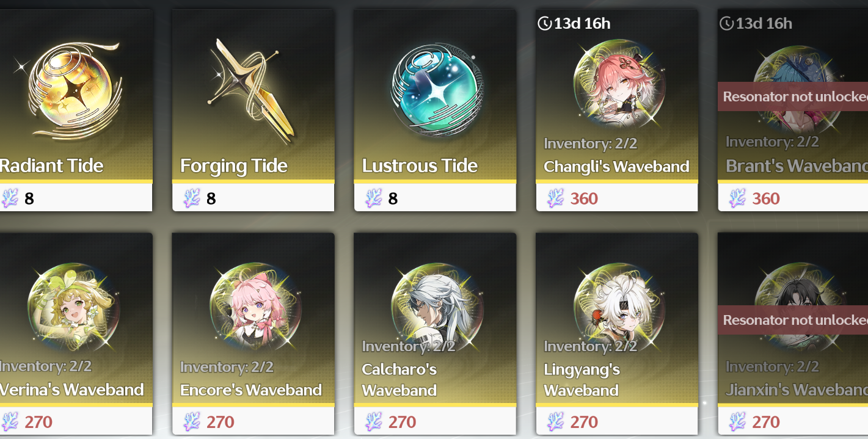The image size is (868, 439).
Task: Click Lingyang's Waveband portrait icon
Action: pos(618,308)
